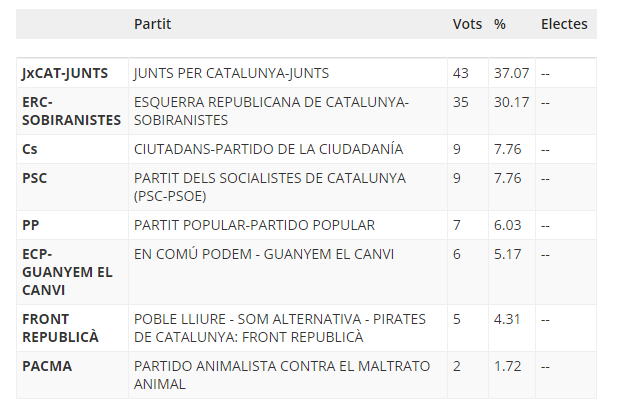This screenshot has height=409, width=619.
Task: Select the PP party abbreviation
Action: click(x=31, y=225)
